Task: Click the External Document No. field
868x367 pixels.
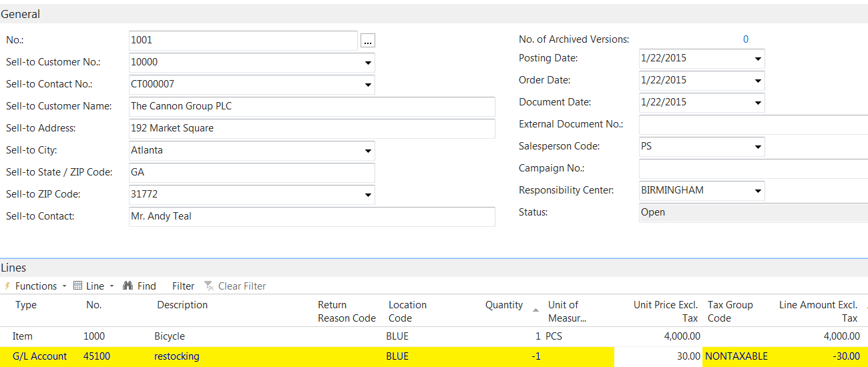Action: pyautogui.click(x=753, y=125)
